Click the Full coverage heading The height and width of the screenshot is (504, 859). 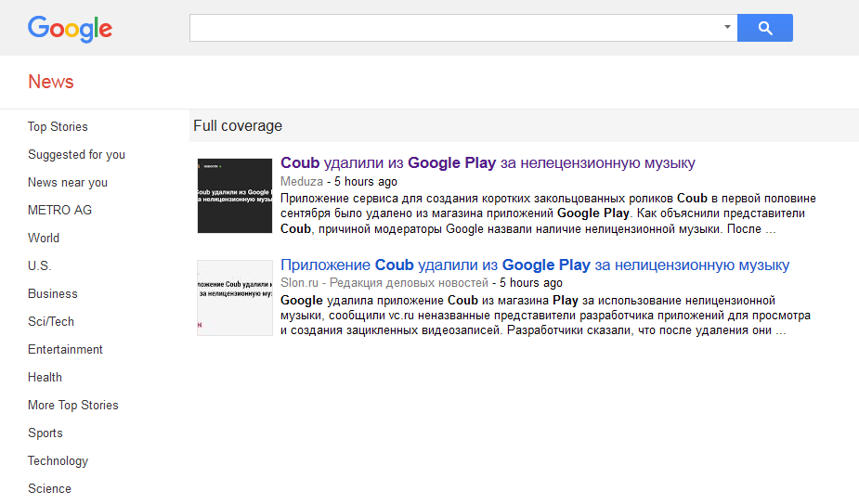click(238, 126)
